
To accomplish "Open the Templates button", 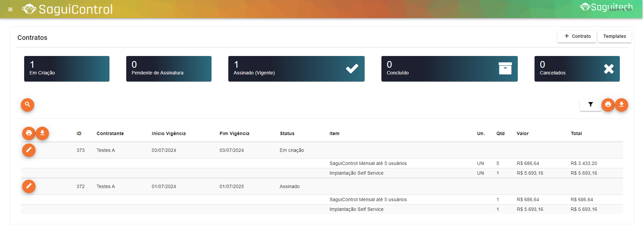I will [x=614, y=36].
